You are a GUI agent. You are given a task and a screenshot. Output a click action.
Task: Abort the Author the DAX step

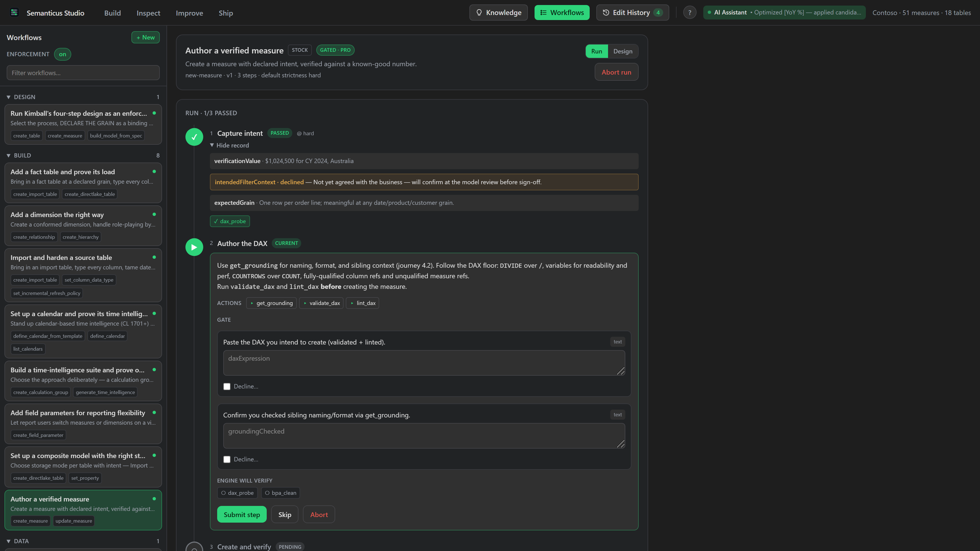pyautogui.click(x=319, y=515)
